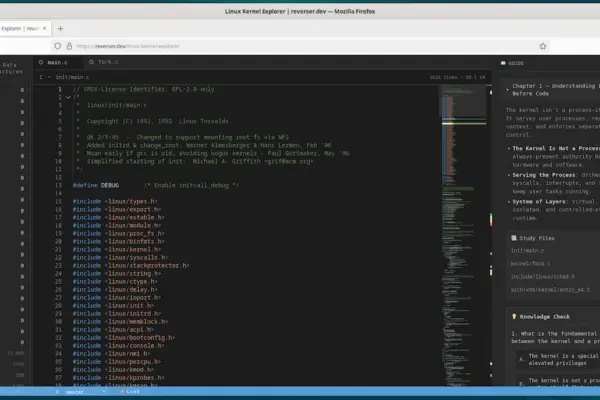Click the include linux/bootconfig.h line
The image size is (600, 400).
pos(124,338)
